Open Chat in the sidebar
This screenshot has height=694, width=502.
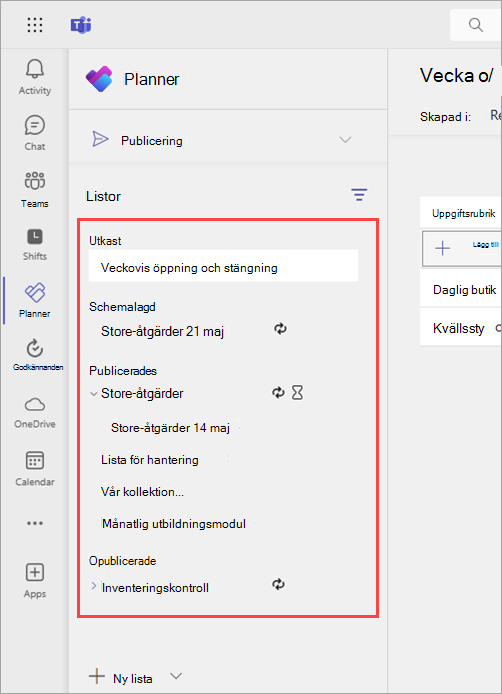[35, 133]
